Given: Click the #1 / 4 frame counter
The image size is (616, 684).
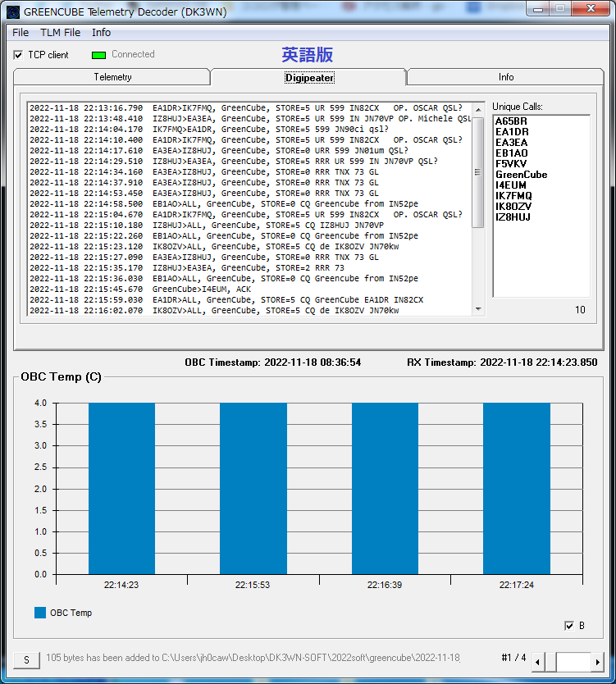Looking at the screenshot, I should tap(513, 658).
